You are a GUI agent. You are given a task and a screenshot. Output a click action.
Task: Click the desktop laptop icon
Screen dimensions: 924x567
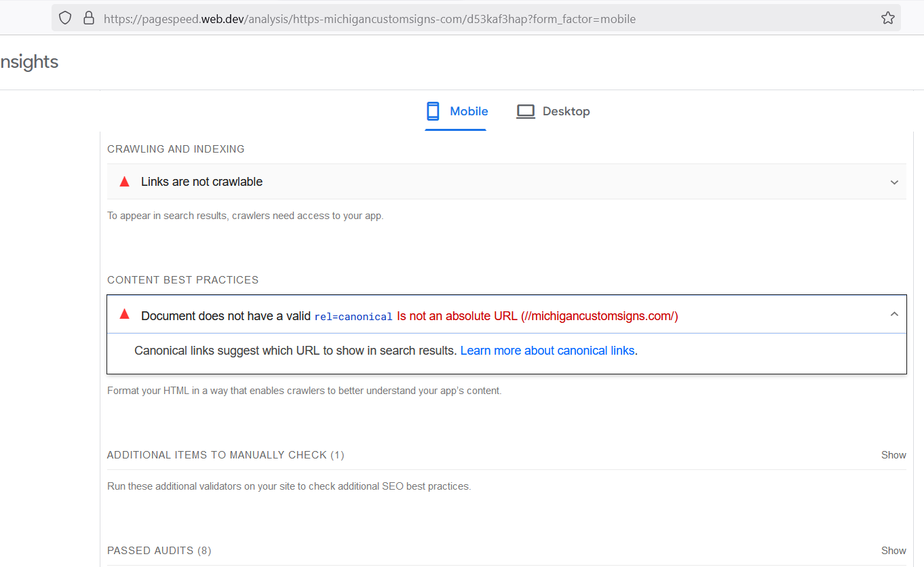pos(526,111)
